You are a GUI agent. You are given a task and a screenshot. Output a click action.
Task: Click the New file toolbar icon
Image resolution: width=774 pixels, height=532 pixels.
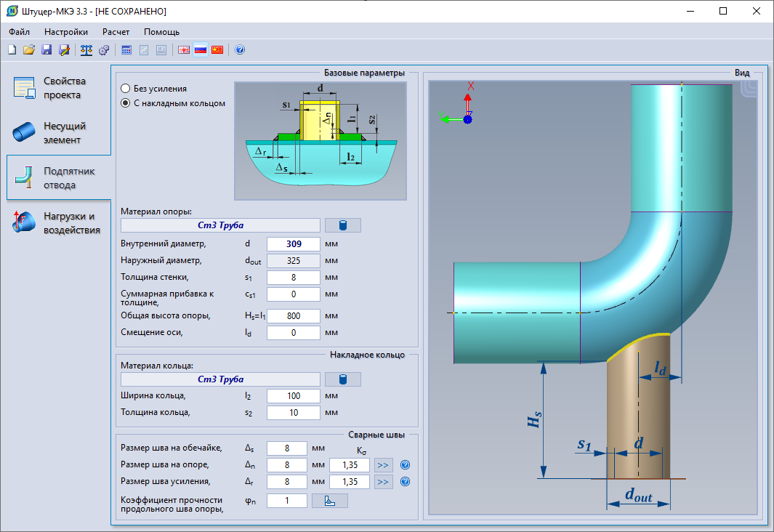pyautogui.click(x=12, y=50)
